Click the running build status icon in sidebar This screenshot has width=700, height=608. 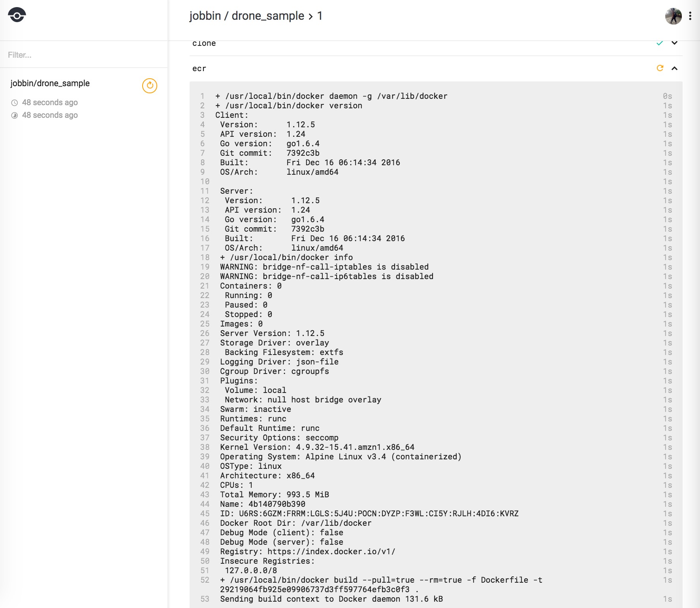(150, 85)
